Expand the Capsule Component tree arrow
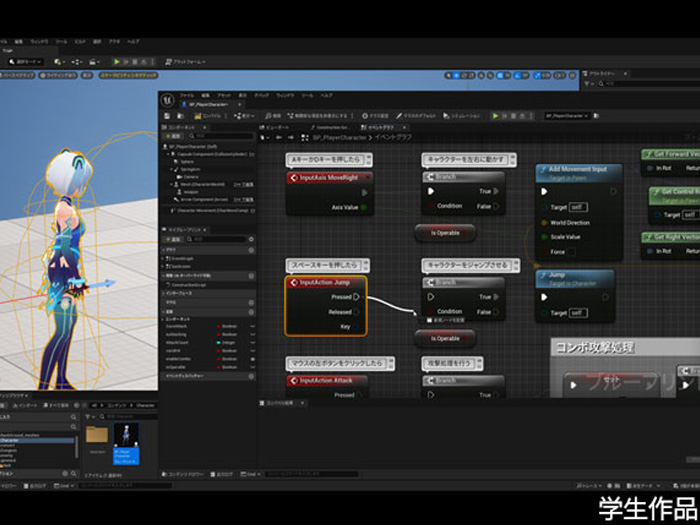The image size is (700, 525). click(x=169, y=154)
